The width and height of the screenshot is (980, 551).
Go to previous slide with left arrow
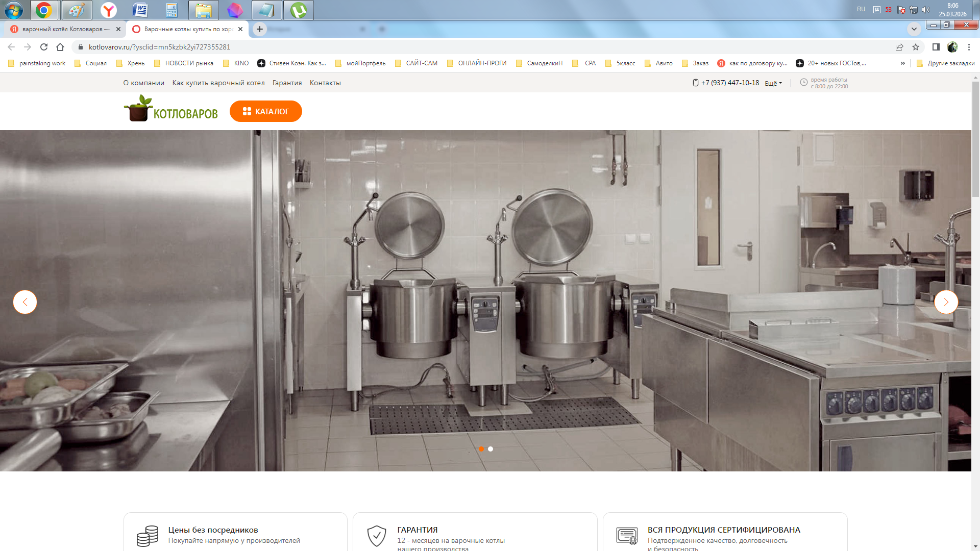click(x=25, y=302)
